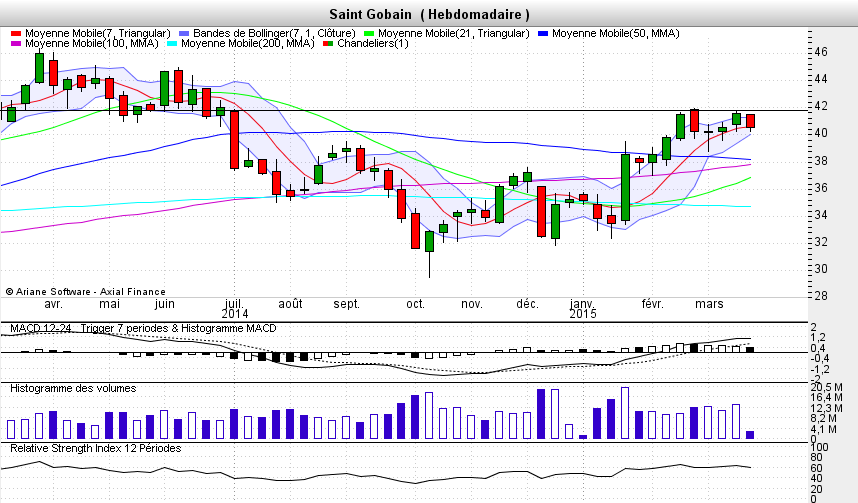Click the 'nov.' month label on the time axis

(472, 304)
